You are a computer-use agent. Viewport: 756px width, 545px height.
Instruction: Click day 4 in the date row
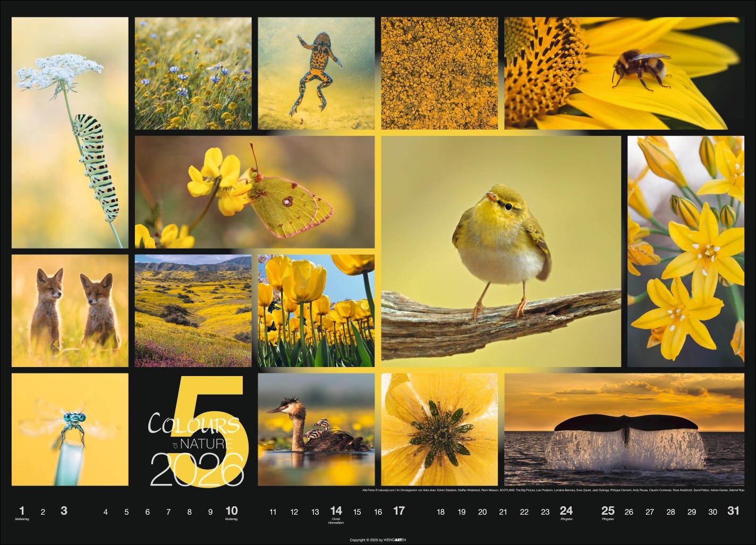tap(106, 512)
